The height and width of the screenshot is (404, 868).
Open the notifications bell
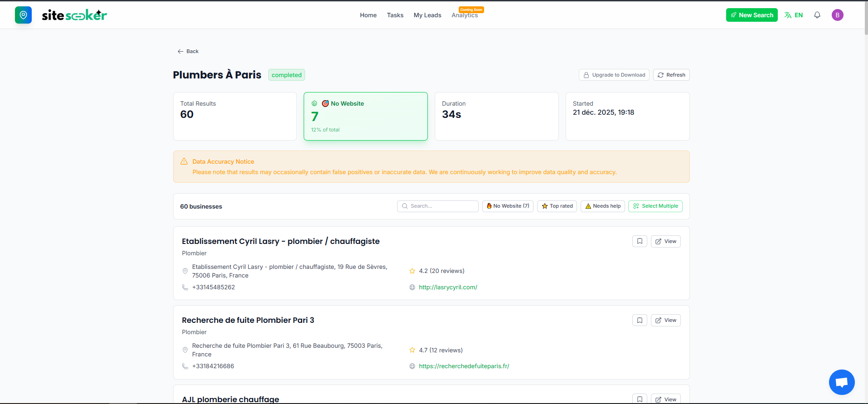[817, 15]
